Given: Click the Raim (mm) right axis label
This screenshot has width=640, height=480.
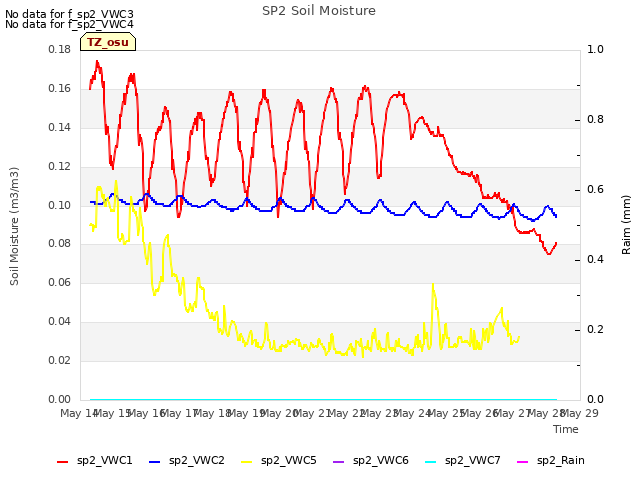Looking at the screenshot, I should pos(626,225).
